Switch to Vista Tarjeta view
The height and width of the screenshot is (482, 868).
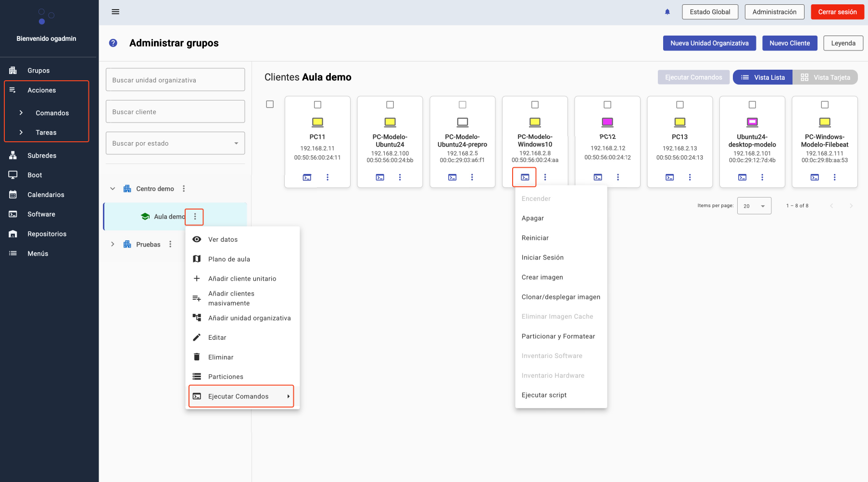[825, 77]
